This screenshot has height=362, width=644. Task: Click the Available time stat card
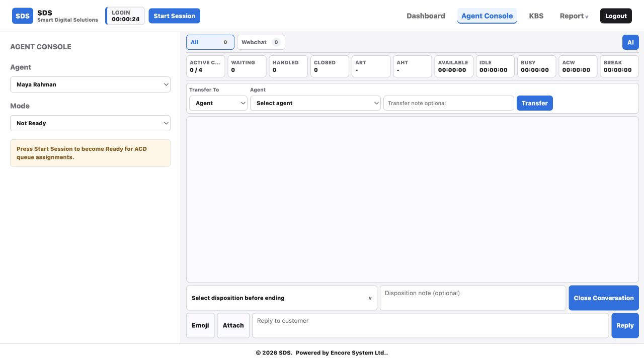[x=454, y=66]
